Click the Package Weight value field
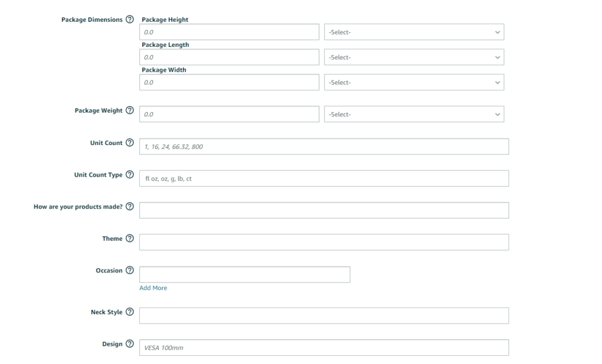The width and height of the screenshot is (602, 364). [x=229, y=114]
